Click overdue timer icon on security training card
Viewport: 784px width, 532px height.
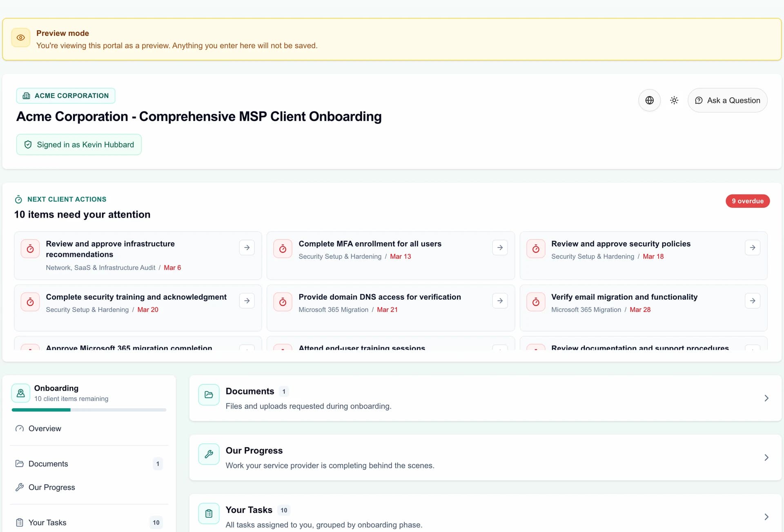point(30,302)
